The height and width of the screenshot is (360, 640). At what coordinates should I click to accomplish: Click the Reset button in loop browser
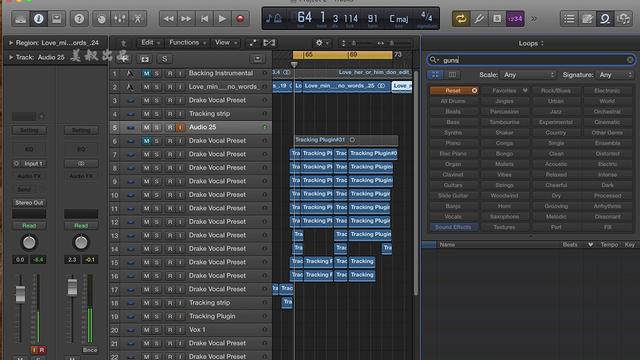coord(453,91)
